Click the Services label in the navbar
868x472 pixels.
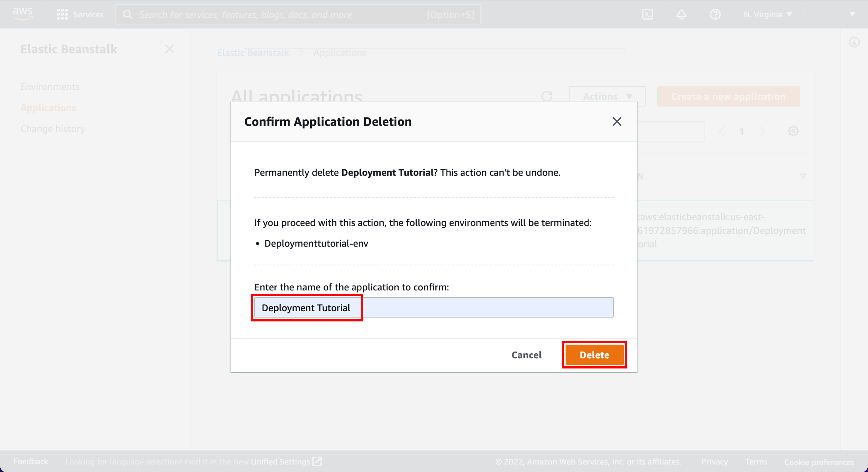[x=88, y=14]
